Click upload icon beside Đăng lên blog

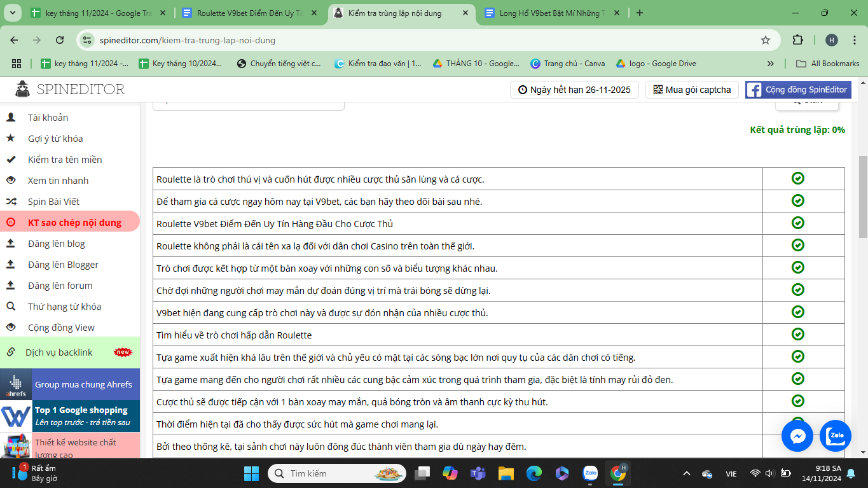[11, 243]
